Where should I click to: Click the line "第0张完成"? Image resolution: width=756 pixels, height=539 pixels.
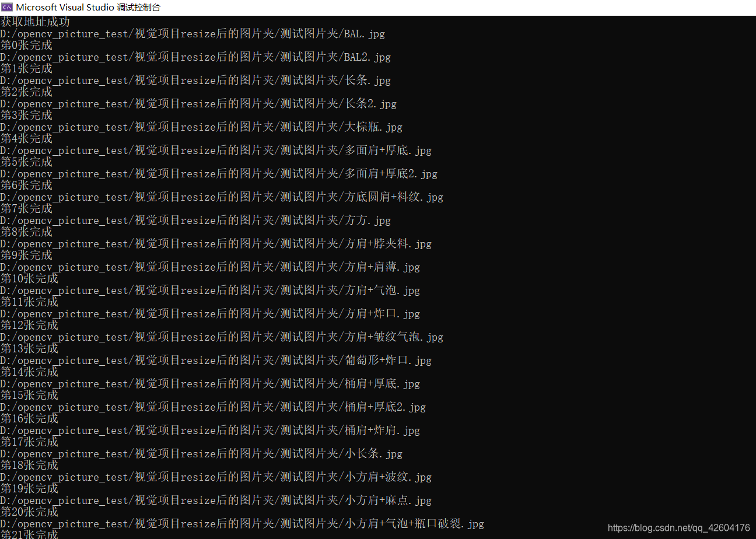26,45
